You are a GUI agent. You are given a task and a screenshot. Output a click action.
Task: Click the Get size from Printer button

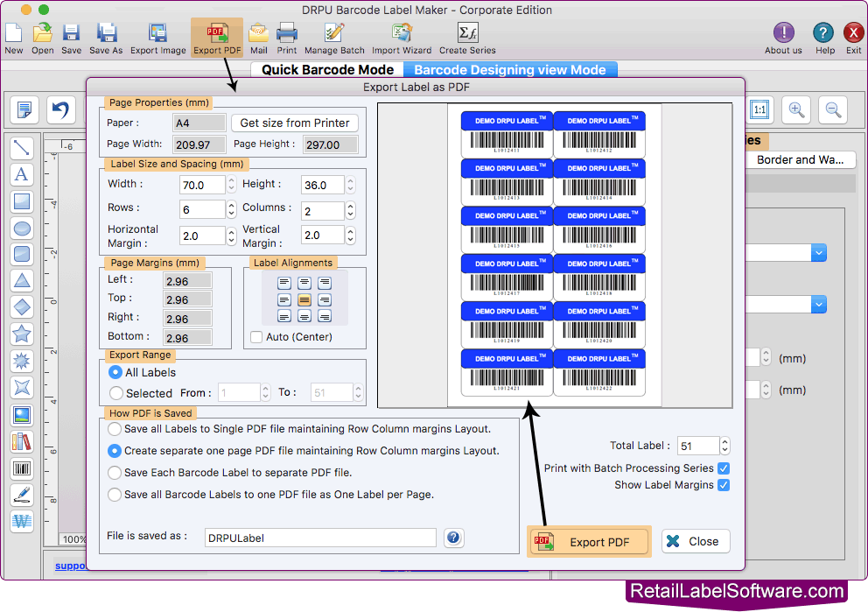(295, 123)
